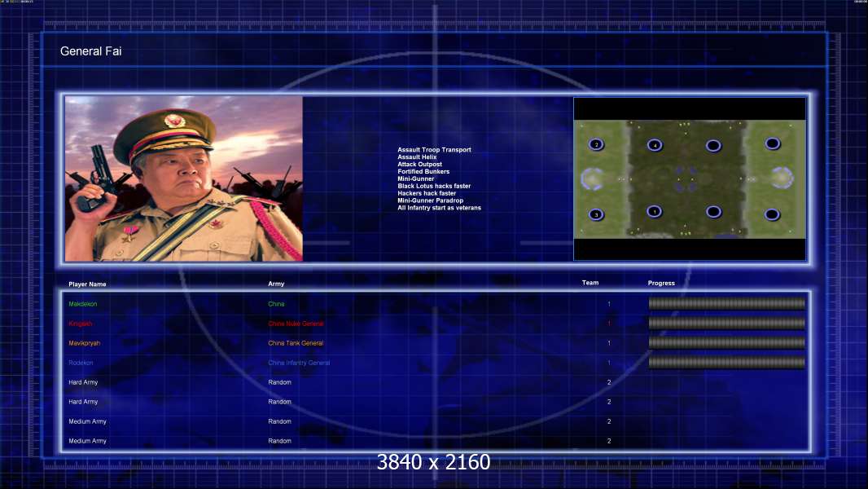The width and height of the screenshot is (868, 489).
Task: Click the progress bar in the China Nuke General row
Action: click(x=727, y=323)
